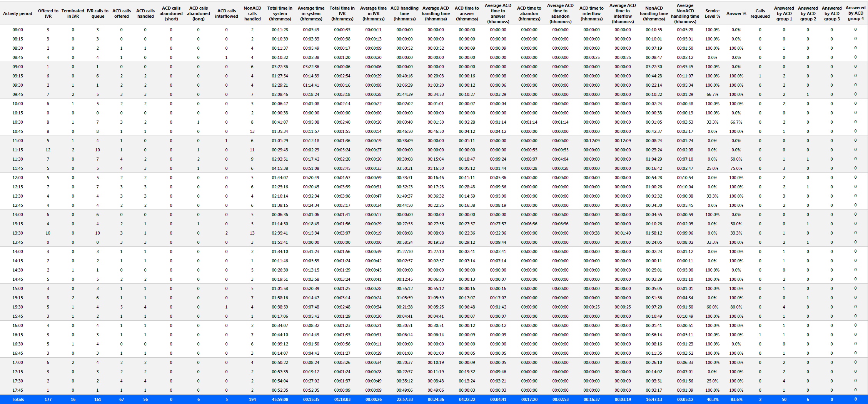Select the ACD calls offered header

coord(122,13)
